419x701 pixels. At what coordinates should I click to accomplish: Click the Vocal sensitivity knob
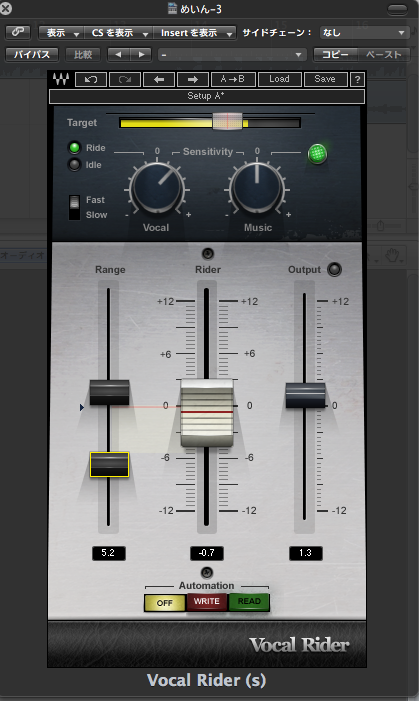point(157,188)
